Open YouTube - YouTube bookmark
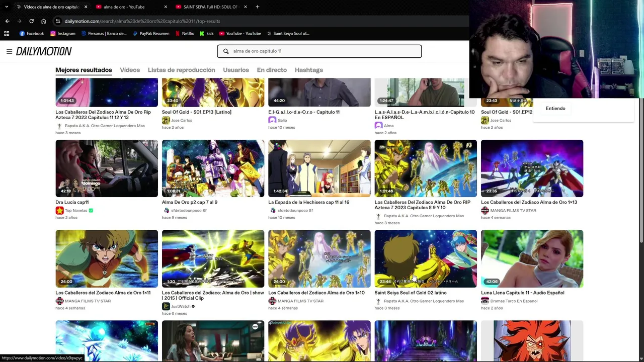 240,34
